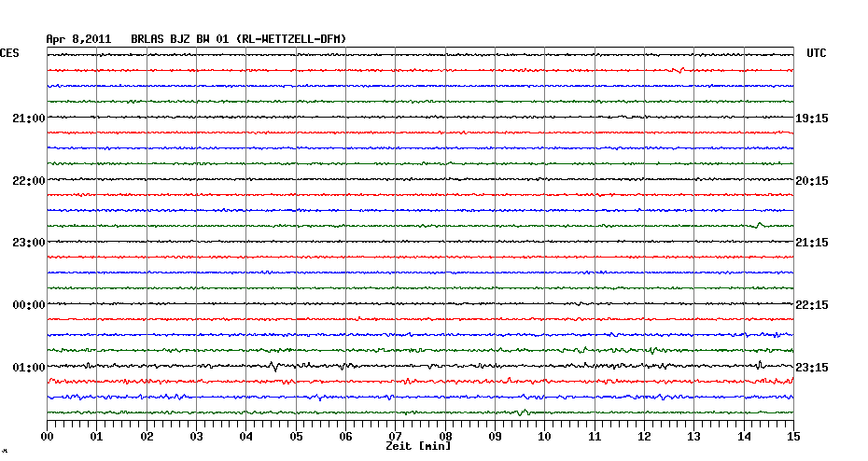The image size is (868, 461).
Task: Click the 19:15 UTC label on right axis
Action: click(x=811, y=119)
